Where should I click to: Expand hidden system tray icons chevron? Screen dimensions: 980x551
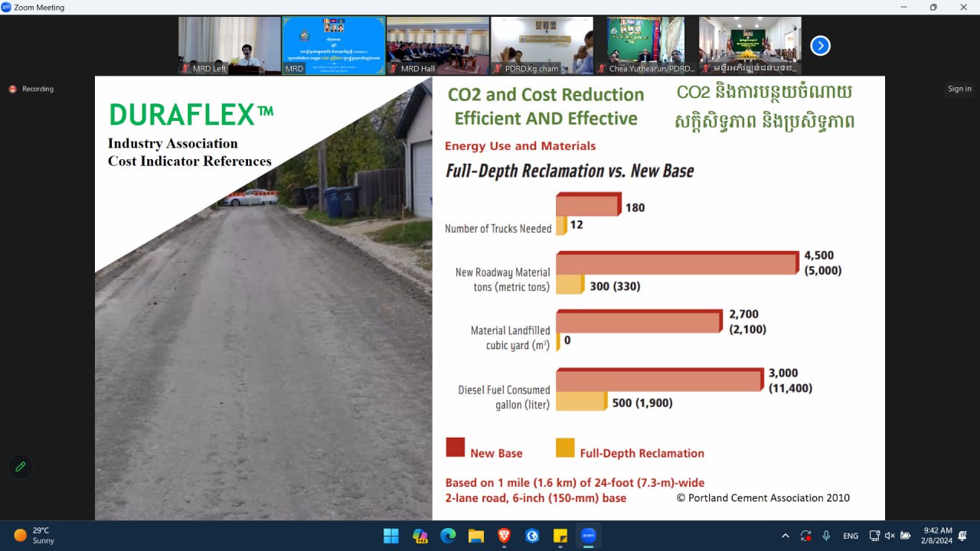pyautogui.click(x=785, y=536)
